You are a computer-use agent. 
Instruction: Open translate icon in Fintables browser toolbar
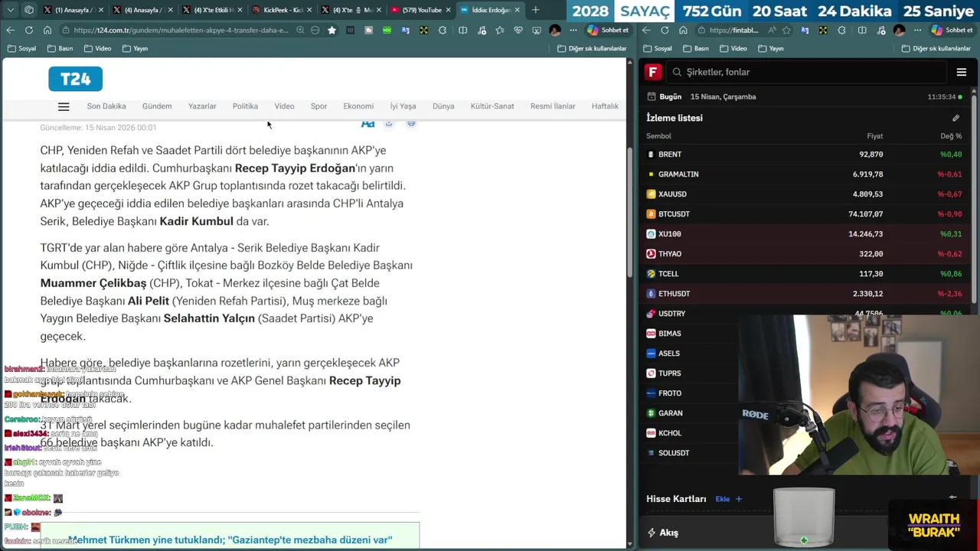805,30
